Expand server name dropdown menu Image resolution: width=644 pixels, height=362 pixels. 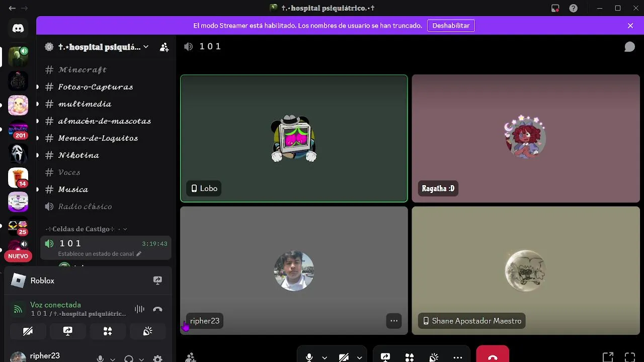(146, 47)
